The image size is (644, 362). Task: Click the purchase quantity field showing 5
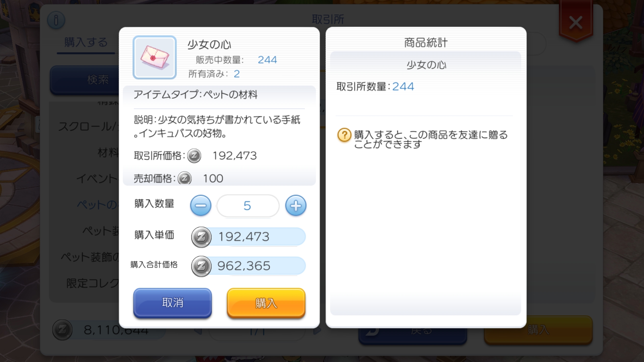click(x=248, y=205)
